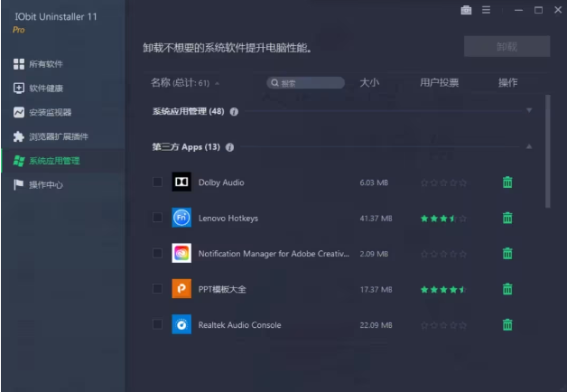Click info icon next to 系统应用管理 (48)

[x=234, y=112]
